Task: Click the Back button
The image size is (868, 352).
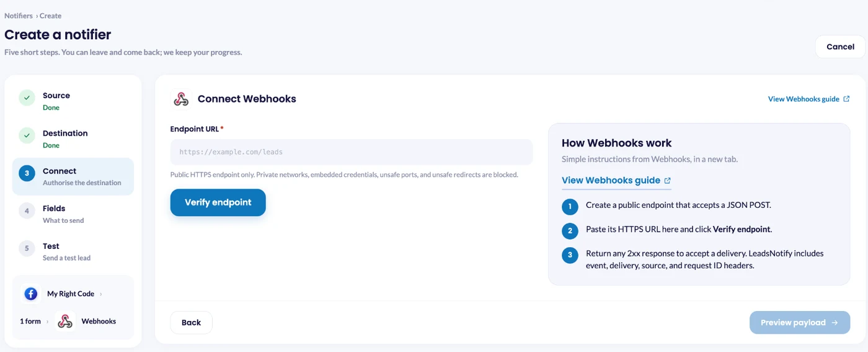Action: pyautogui.click(x=191, y=322)
